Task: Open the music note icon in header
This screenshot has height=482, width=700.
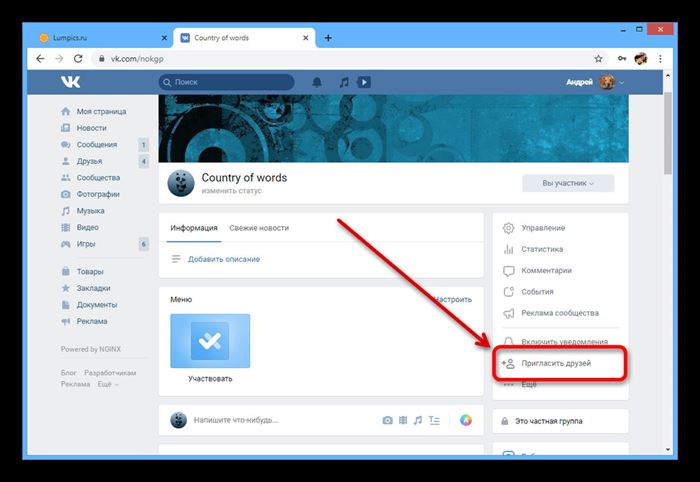Action: click(343, 82)
